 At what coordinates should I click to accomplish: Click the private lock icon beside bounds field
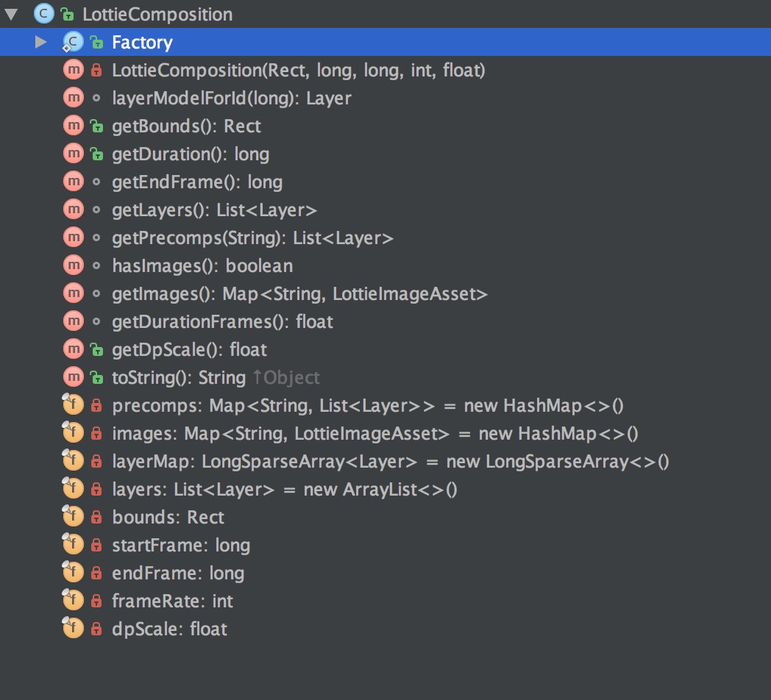pyautogui.click(x=96, y=517)
